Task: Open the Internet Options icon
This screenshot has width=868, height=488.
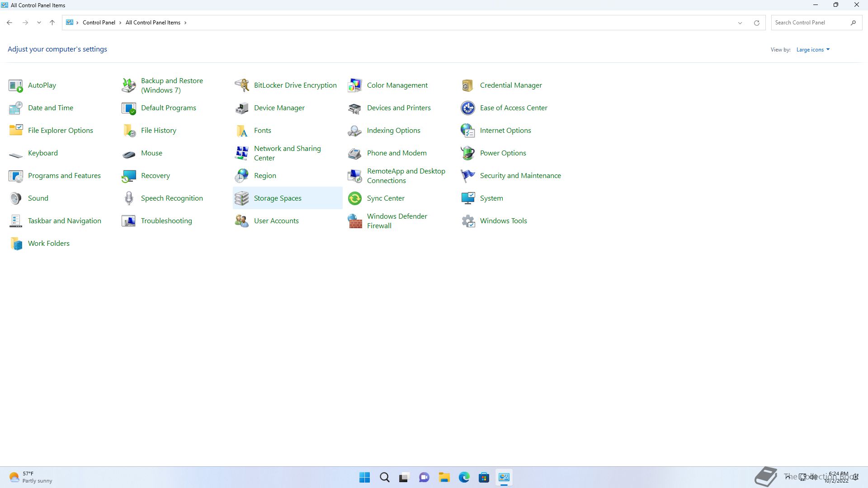Action: [x=468, y=131]
